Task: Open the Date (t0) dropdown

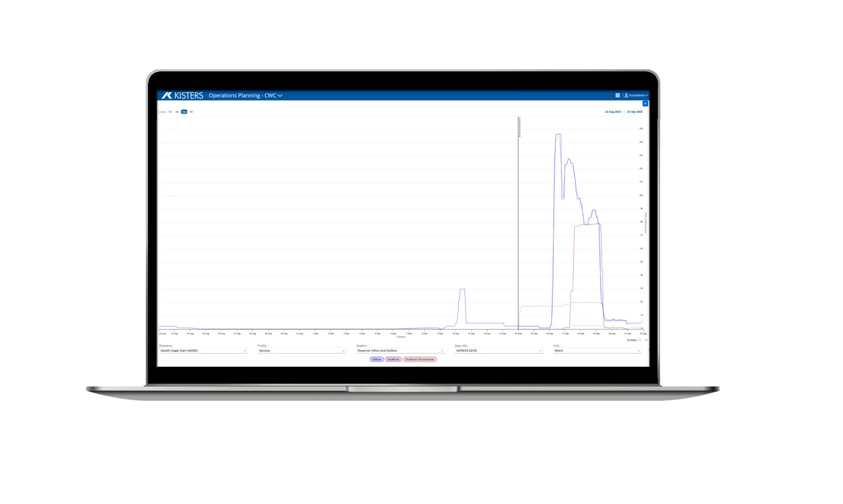Action: (x=499, y=350)
